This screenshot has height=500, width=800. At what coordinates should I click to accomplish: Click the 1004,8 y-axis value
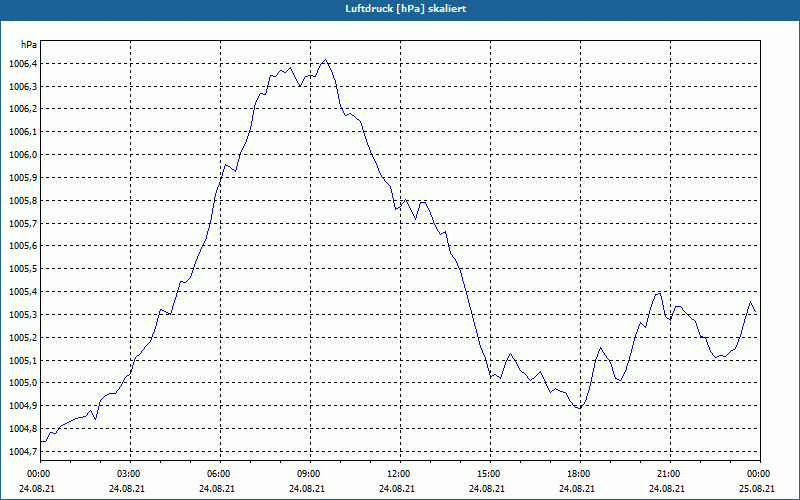click(23, 429)
